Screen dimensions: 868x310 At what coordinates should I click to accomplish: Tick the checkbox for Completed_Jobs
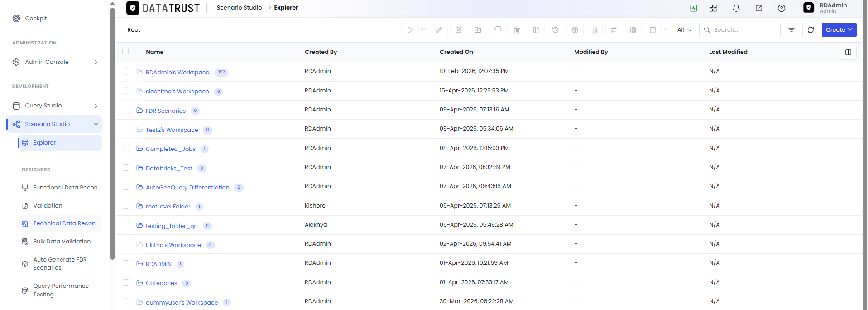point(126,148)
